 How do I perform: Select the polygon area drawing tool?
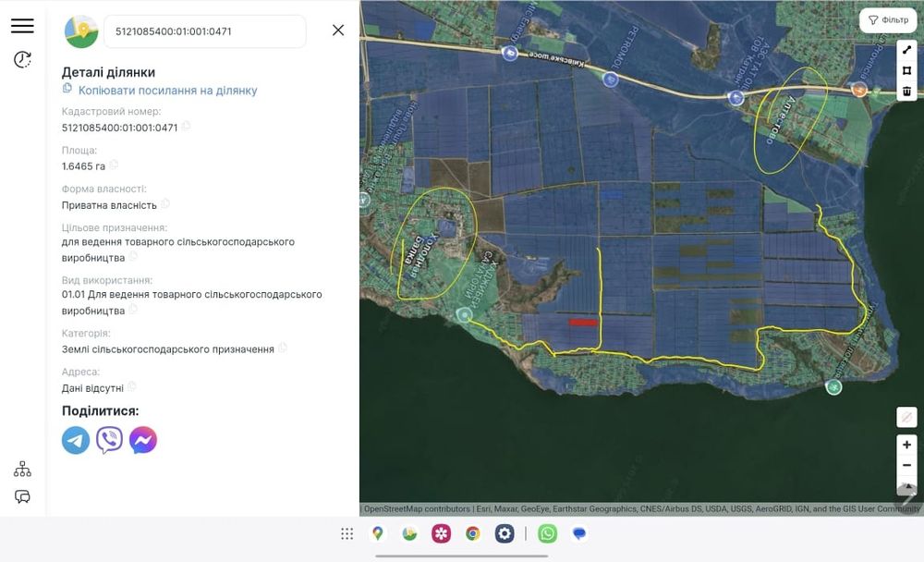click(906, 70)
